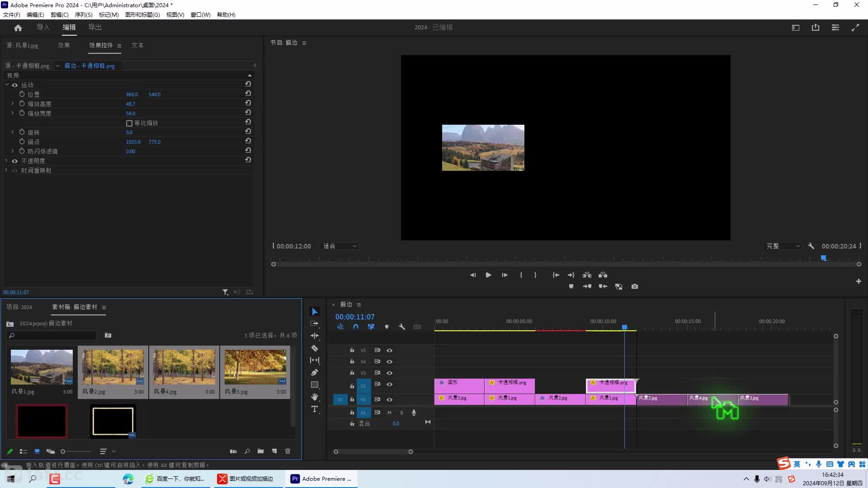Expand the Rotation property
The width and height of the screenshot is (868, 488).
point(13,132)
